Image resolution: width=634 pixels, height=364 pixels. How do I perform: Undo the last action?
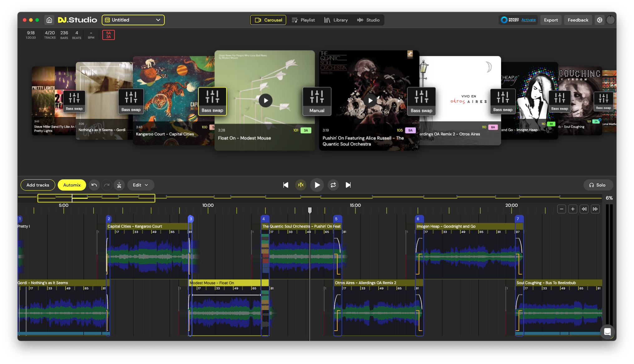[94, 185]
